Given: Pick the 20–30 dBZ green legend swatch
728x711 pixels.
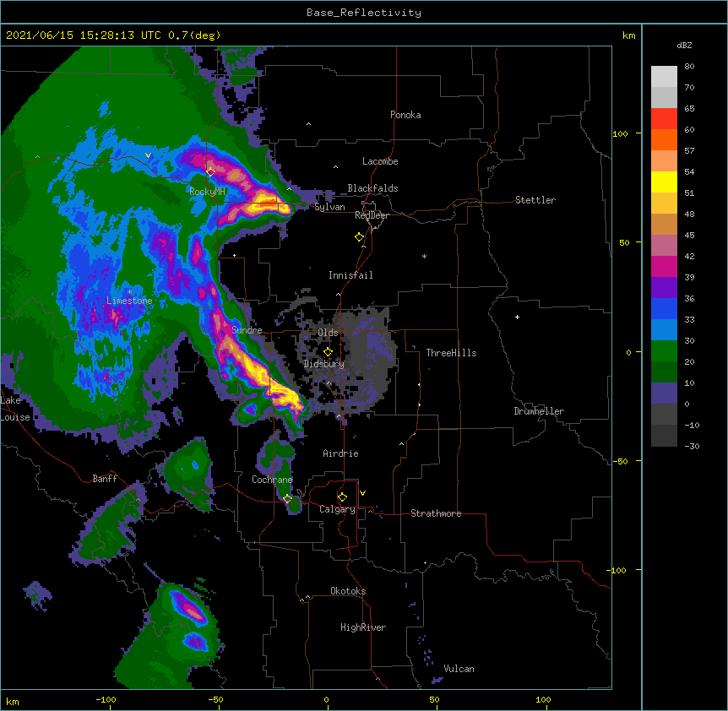Looking at the screenshot, I should [664, 351].
